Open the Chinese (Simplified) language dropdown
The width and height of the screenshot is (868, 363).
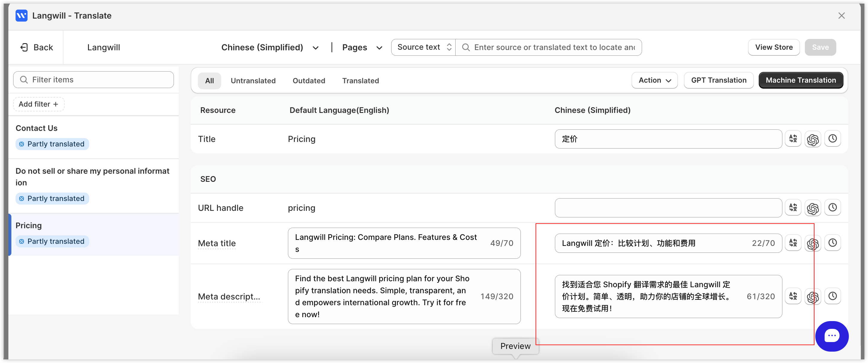point(270,47)
